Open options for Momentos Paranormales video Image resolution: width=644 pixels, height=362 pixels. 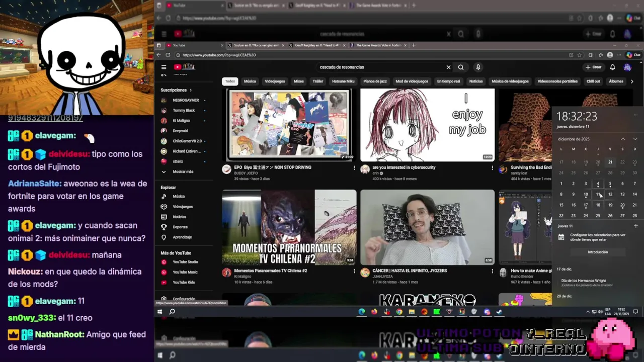point(354,271)
